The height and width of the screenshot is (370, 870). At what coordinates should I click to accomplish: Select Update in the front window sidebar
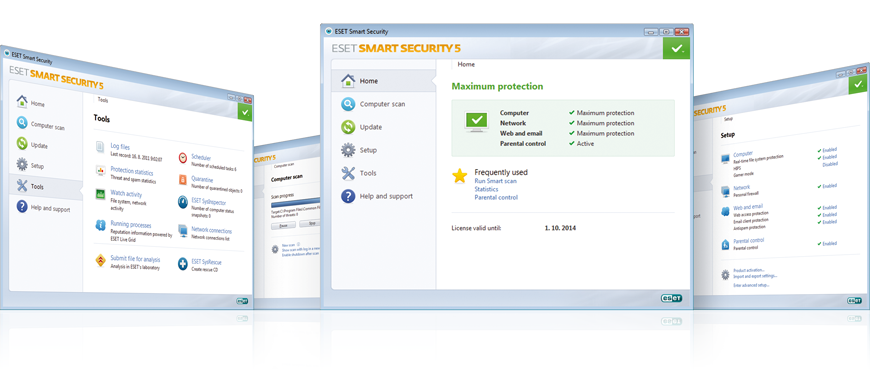click(x=384, y=127)
